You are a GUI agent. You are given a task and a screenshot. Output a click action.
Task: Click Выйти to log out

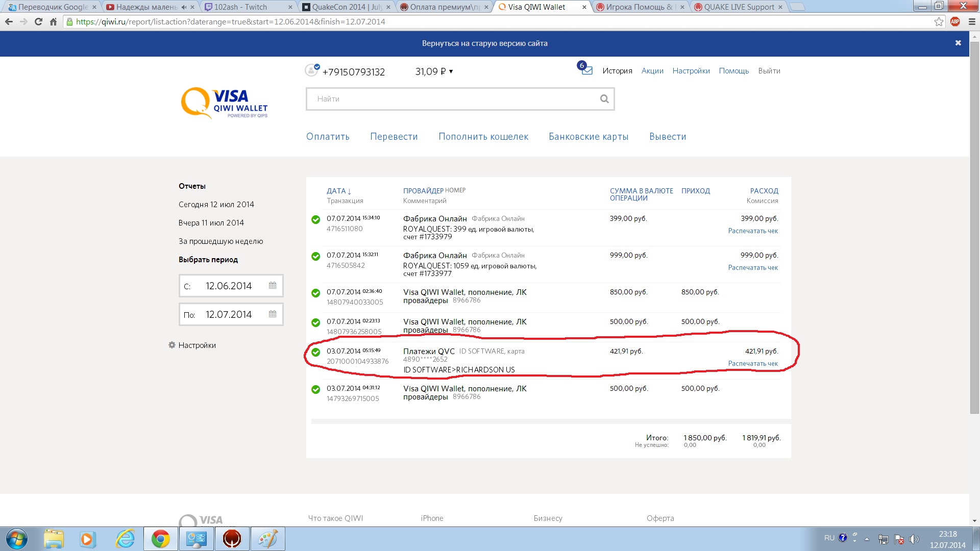[769, 71]
